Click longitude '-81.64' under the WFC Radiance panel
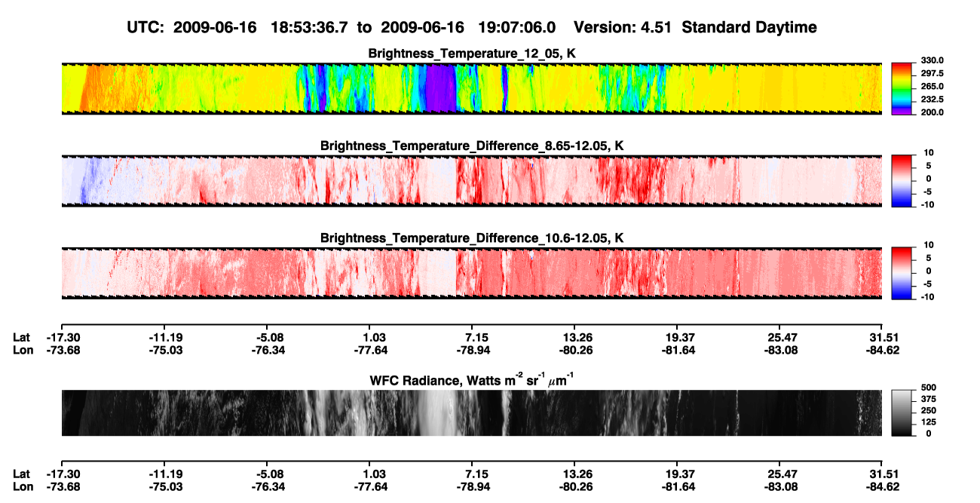980x503 pixels. pos(678,486)
